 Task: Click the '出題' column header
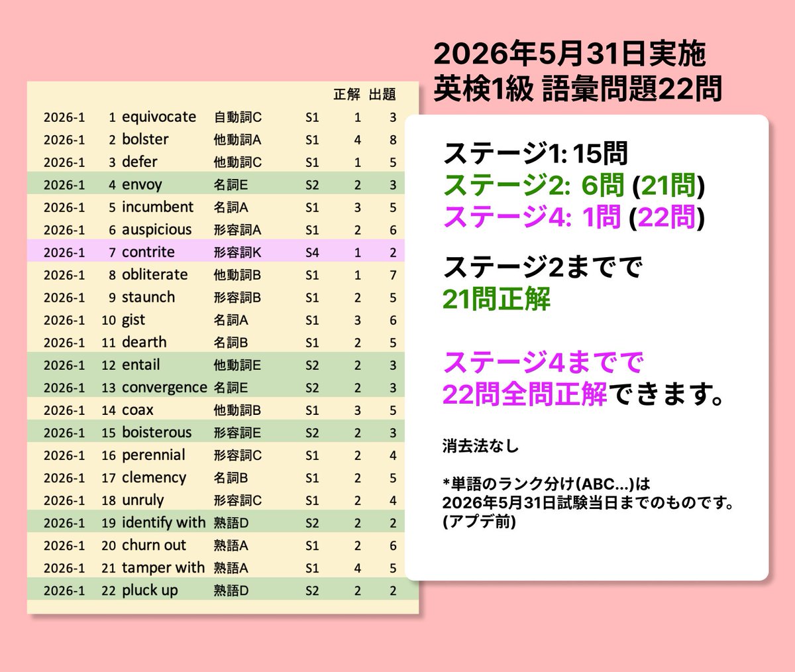pyautogui.click(x=382, y=95)
